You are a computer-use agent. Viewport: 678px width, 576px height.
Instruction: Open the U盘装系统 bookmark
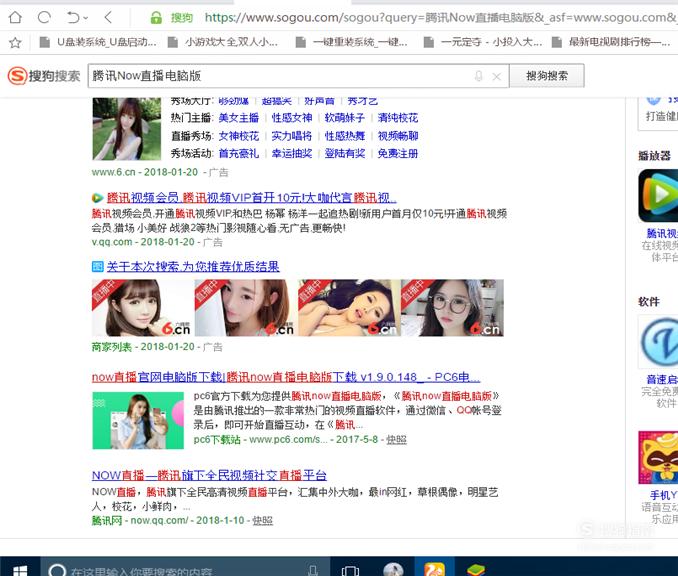click(x=98, y=42)
